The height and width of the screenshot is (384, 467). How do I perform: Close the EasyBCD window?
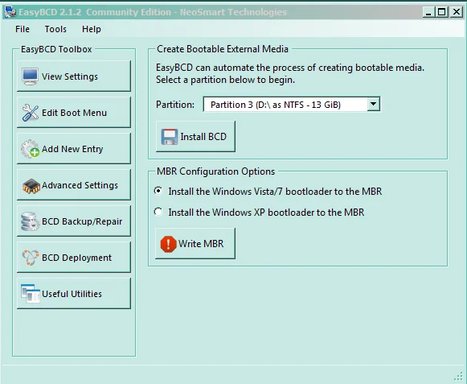(x=456, y=12)
